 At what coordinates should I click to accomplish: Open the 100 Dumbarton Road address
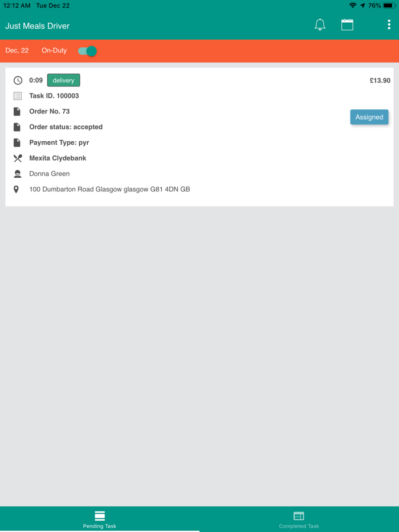coord(109,189)
